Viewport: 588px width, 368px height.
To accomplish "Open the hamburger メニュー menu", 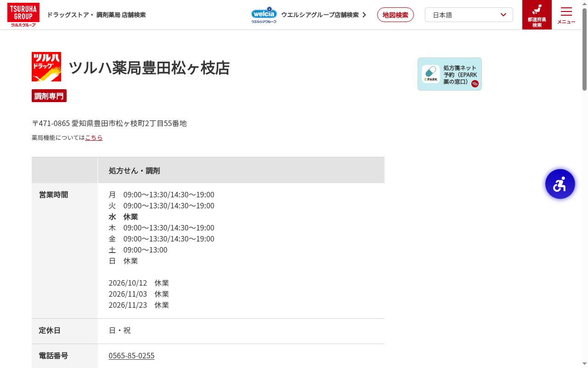I will click(566, 15).
